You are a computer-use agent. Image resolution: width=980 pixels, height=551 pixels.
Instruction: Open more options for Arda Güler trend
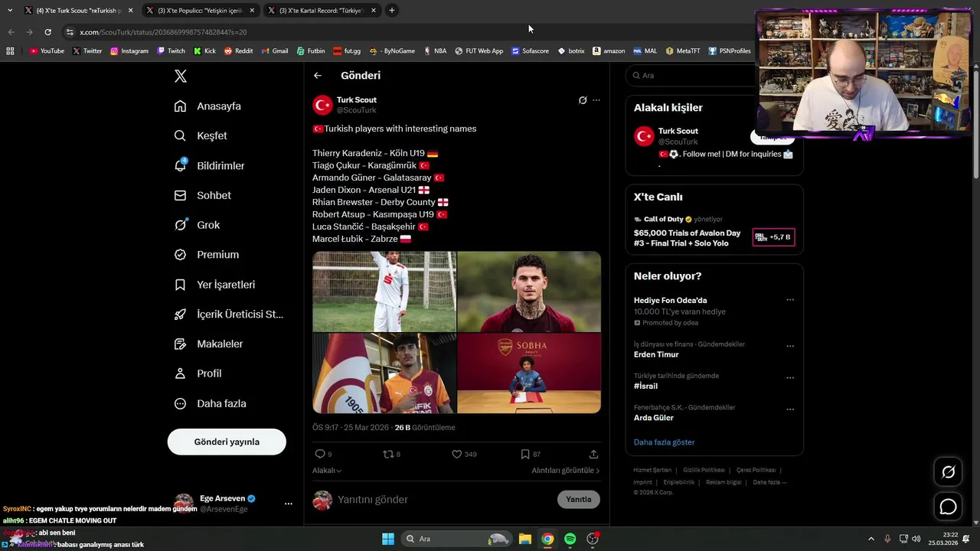tap(790, 409)
